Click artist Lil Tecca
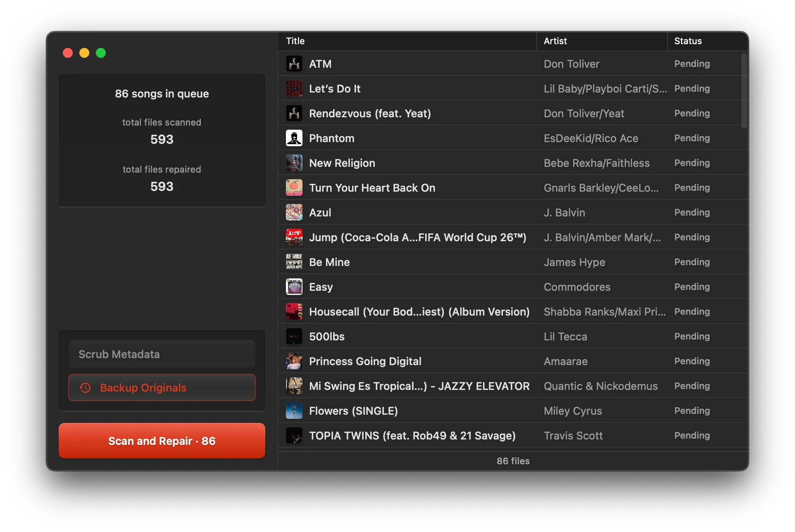The height and width of the screenshot is (532, 795). [565, 337]
